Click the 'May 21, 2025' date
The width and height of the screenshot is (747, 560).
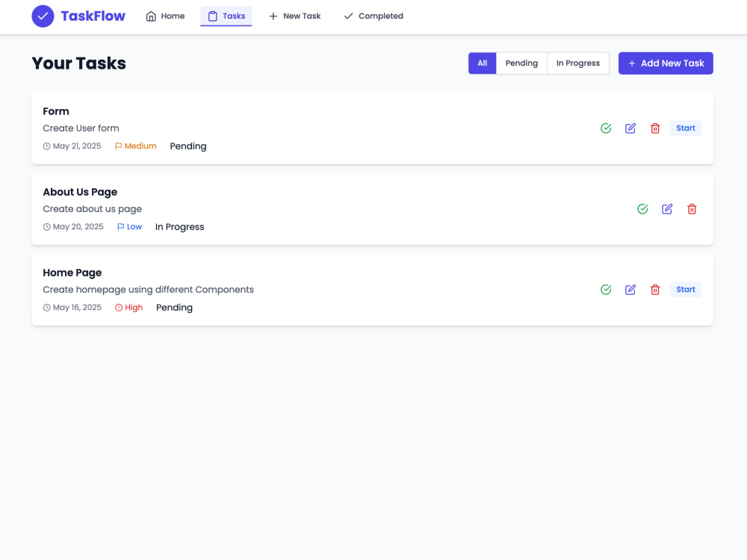point(77,146)
